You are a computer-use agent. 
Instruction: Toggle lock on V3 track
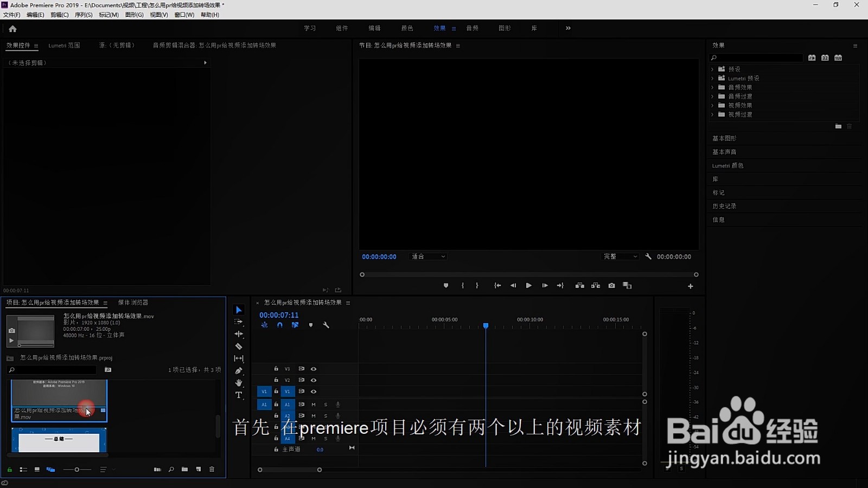[x=276, y=369]
